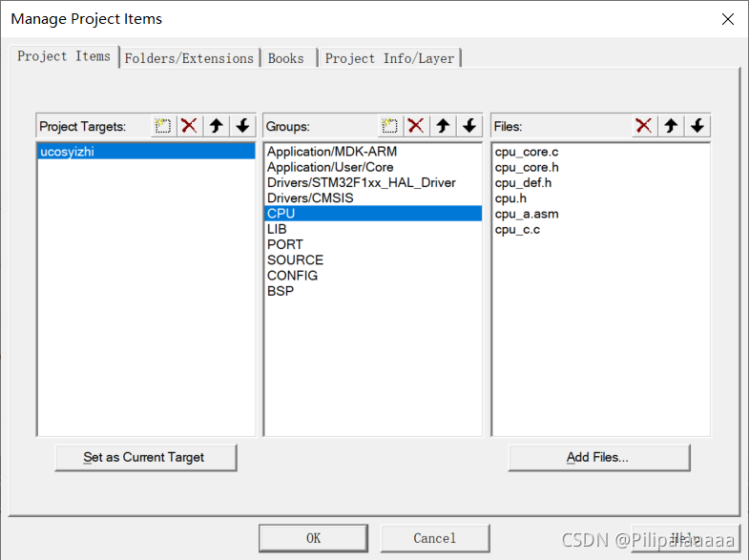Image resolution: width=749 pixels, height=560 pixels.
Task: Select the cpu_core.c file
Action: (x=600, y=152)
